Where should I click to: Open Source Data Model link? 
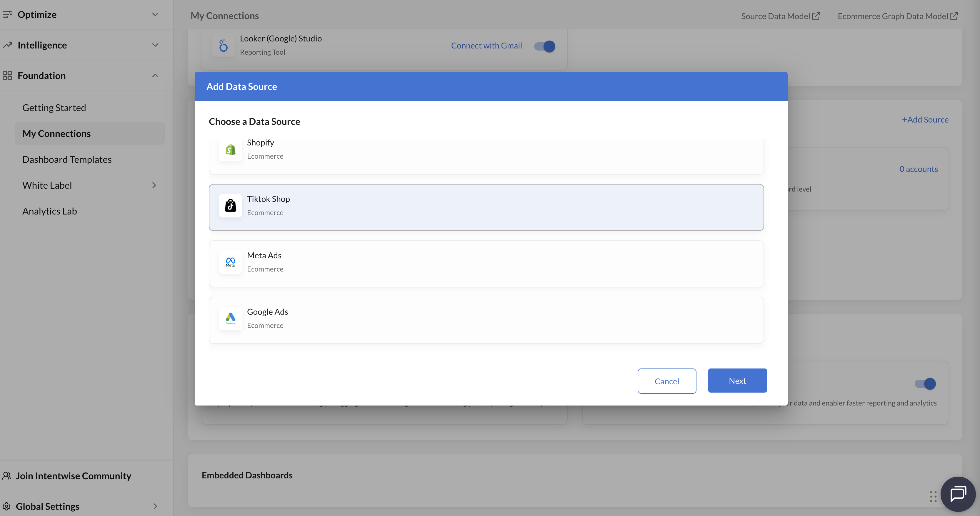point(776,16)
